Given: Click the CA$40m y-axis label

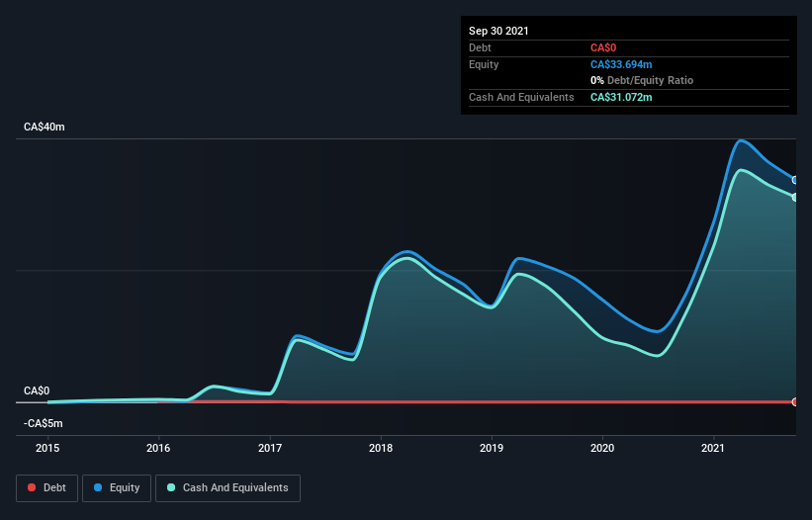Looking at the screenshot, I should [x=45, y=128].
